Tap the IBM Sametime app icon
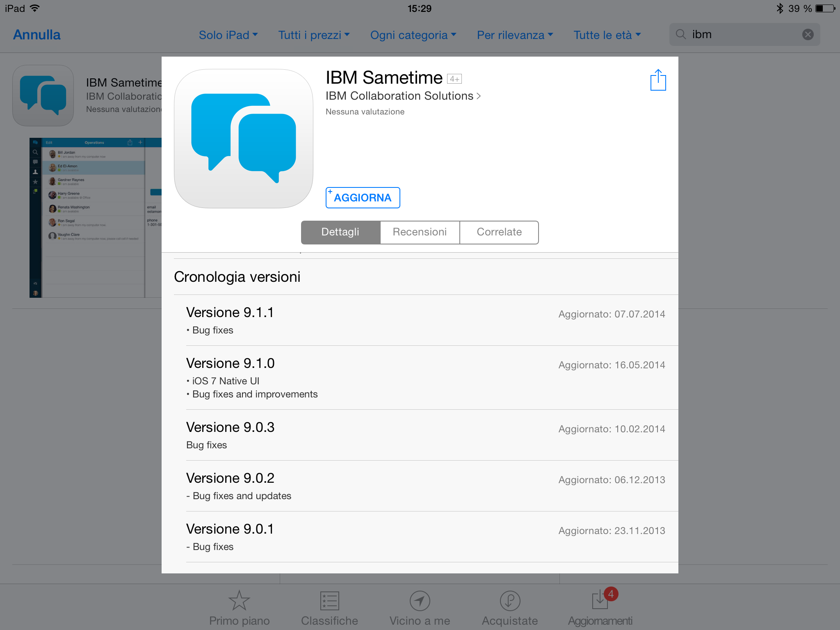This screenshot has width=840, height=630. coord(243,139)
